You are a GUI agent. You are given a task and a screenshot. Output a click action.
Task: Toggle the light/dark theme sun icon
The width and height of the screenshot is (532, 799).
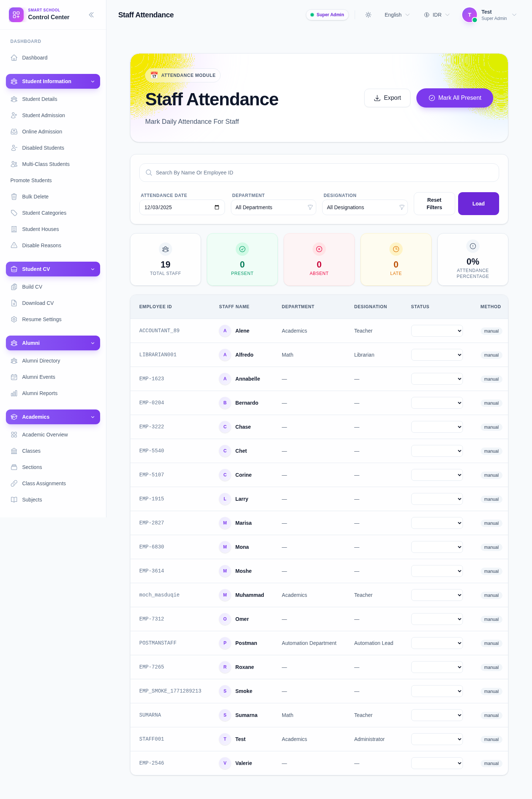pos(368,15)
